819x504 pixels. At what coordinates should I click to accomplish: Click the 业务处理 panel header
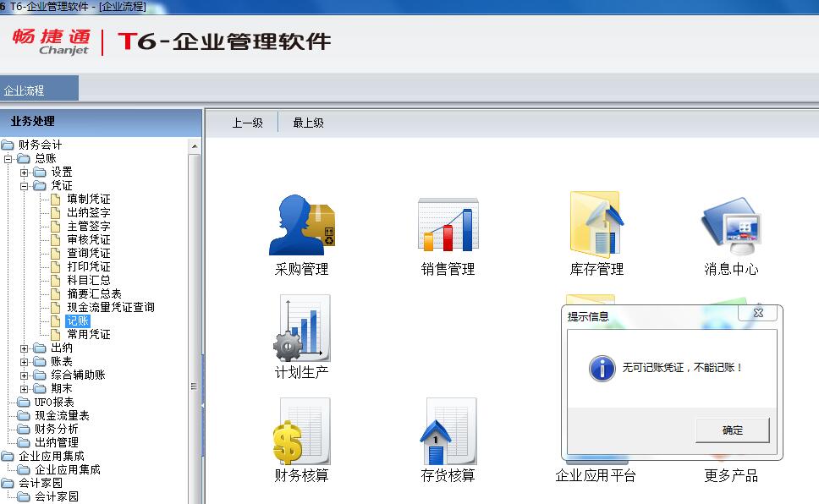click(x=101, y=122)
